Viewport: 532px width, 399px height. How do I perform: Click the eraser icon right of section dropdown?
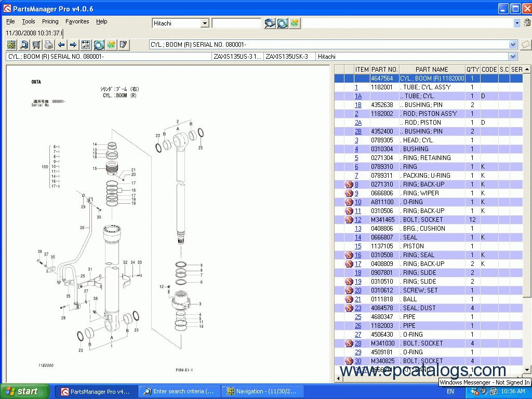point(526,45)
